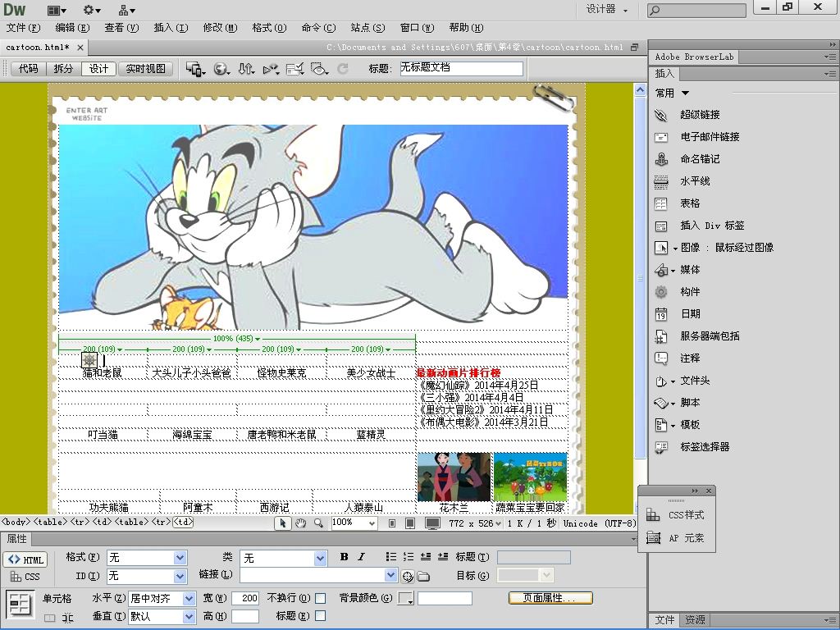Click the Refresh design view icon

click(343, 69)
